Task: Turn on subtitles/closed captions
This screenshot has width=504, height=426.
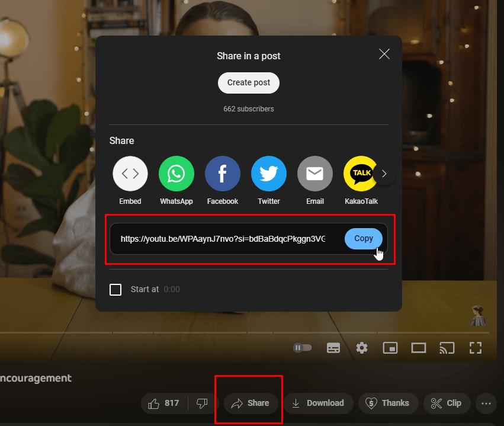Action: pos(333,348)
